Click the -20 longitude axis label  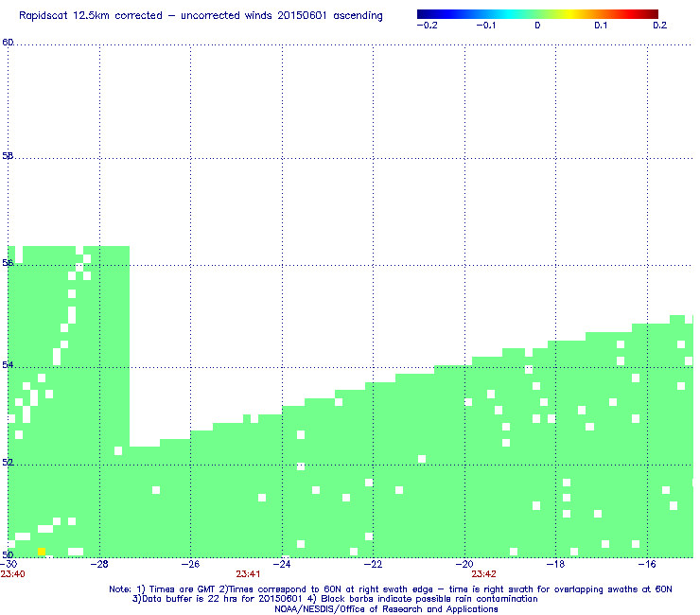pos(464,564)
